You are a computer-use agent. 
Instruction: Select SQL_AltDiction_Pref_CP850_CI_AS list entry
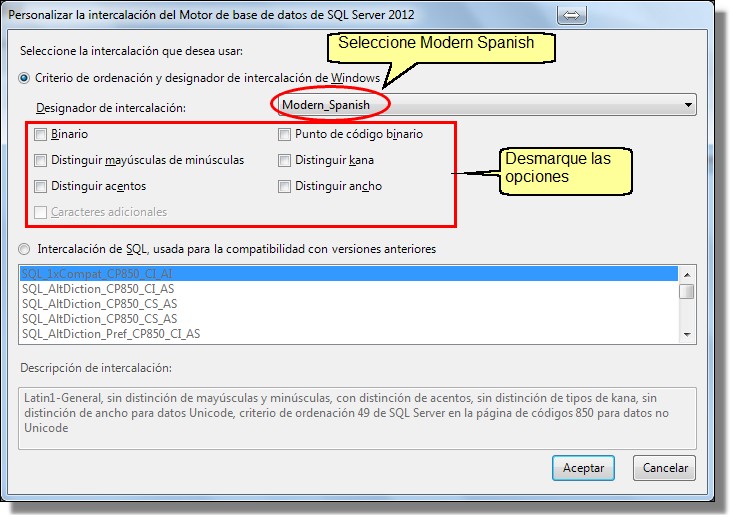coord(349,333)
